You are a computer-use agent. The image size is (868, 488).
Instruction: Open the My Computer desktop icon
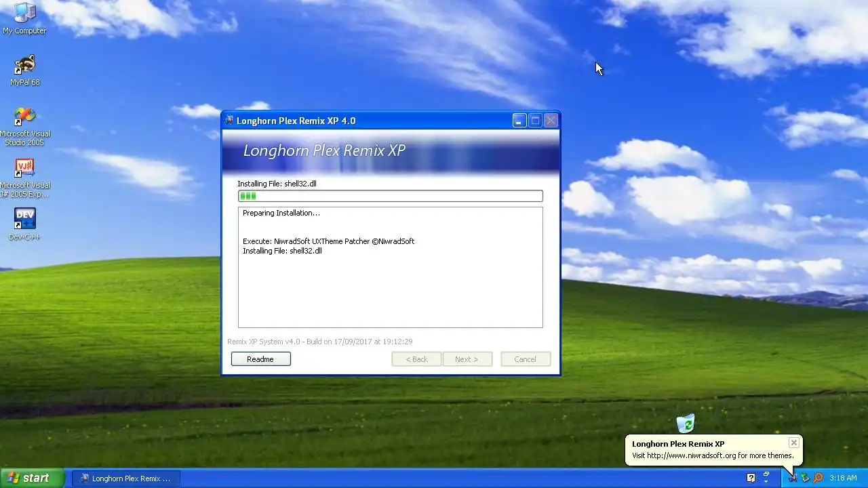coord(24,18)
